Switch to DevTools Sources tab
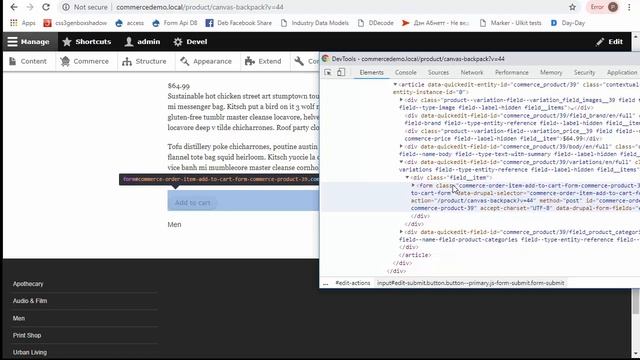This screenshot has height=360, width=640. (x=438, y=72)
